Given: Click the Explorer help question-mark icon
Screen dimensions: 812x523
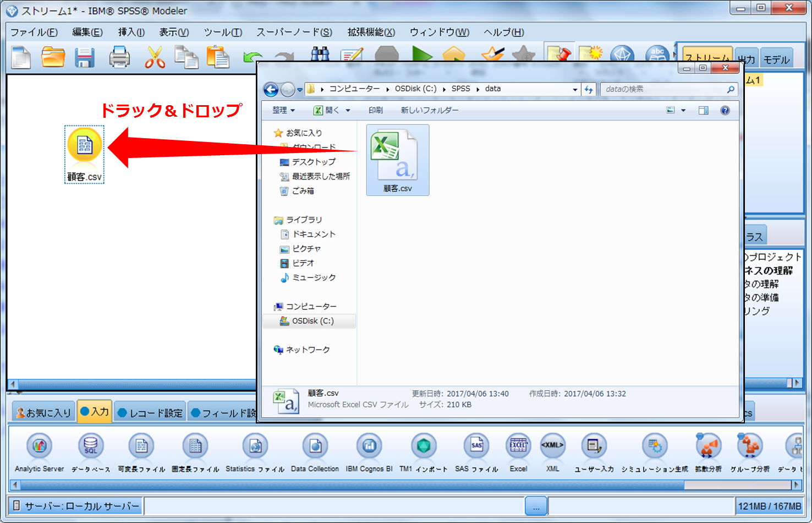Looking at the screenshot, I should point(725,110).
